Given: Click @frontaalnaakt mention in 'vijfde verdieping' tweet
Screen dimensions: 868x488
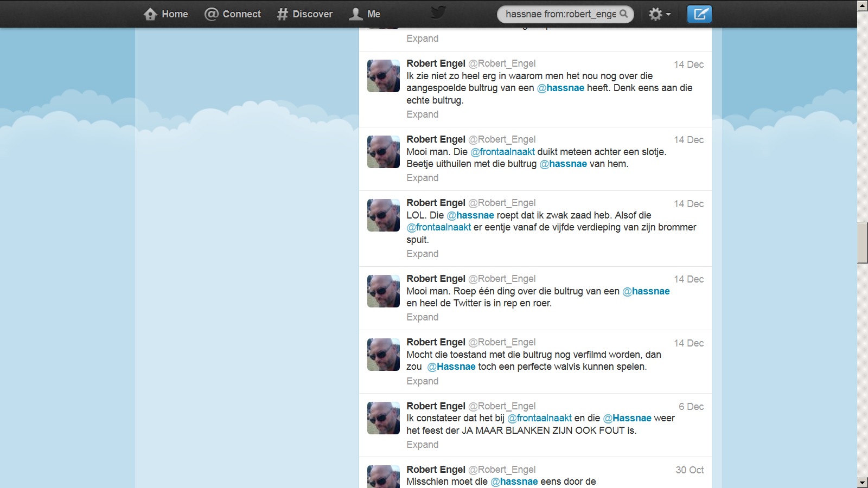Looking at the screenshot, I should click(439, 227).
